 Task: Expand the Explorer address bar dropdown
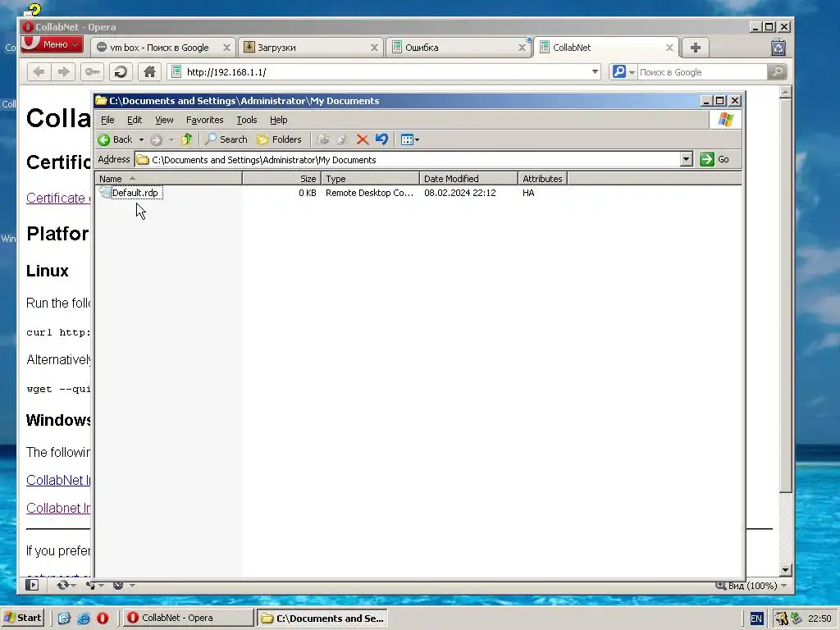click(687, 160)
